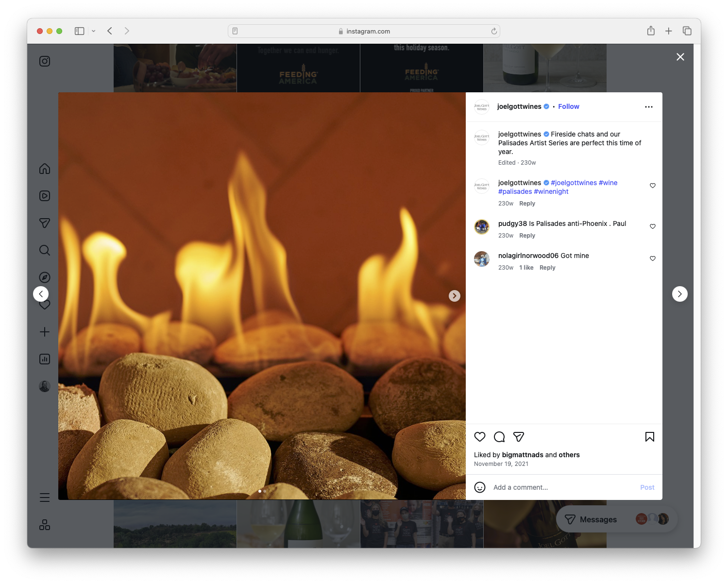This screenshot has width=728, height=584.
Task: Open Explore compass icon
Action: click(45, 277)
